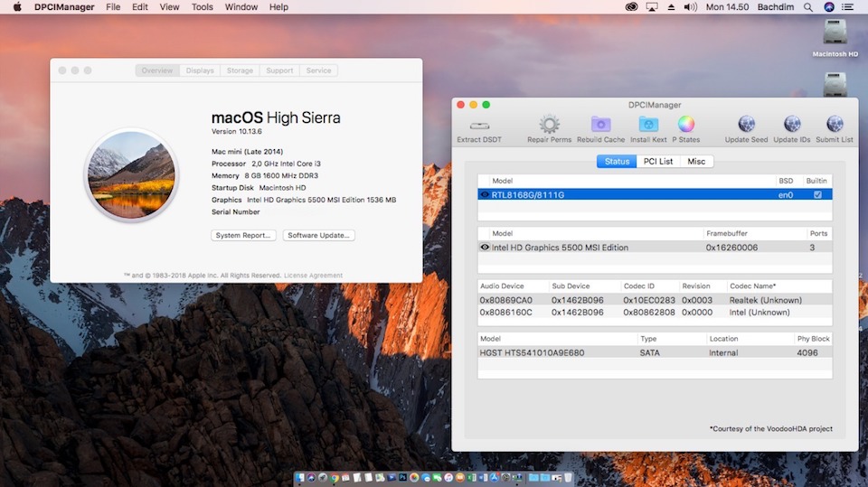Click macOS High Sierra logo image
The height and width of the screenshot is (487, 868).
point(132,175)
